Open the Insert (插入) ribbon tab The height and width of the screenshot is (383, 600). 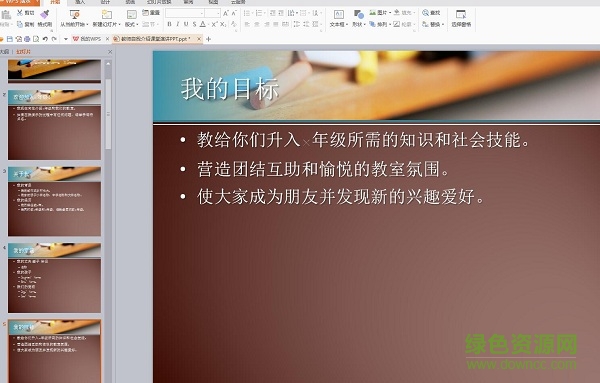coord(80,2)
